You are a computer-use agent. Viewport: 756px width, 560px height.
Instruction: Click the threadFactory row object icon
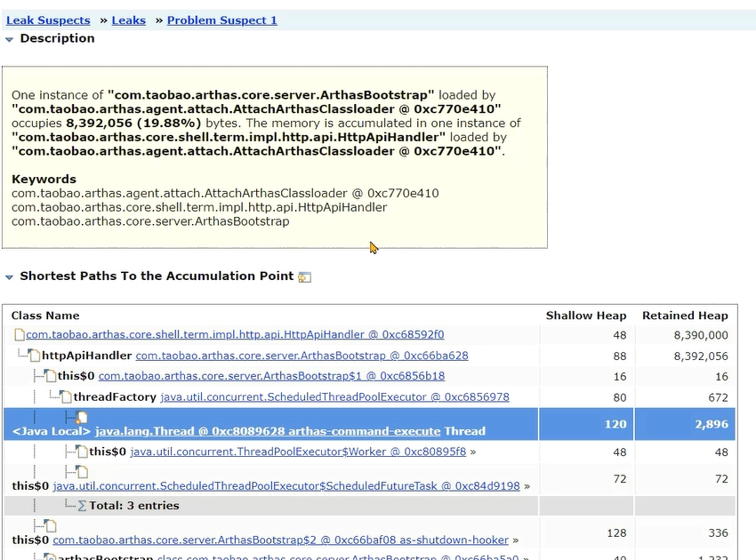tap(66, 397)
